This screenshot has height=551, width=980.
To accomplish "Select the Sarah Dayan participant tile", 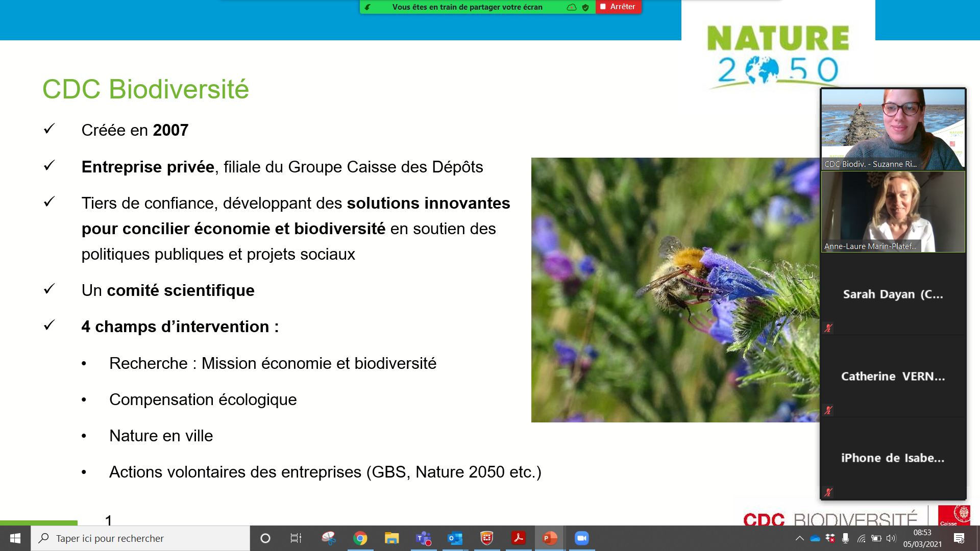I will 893,294.
